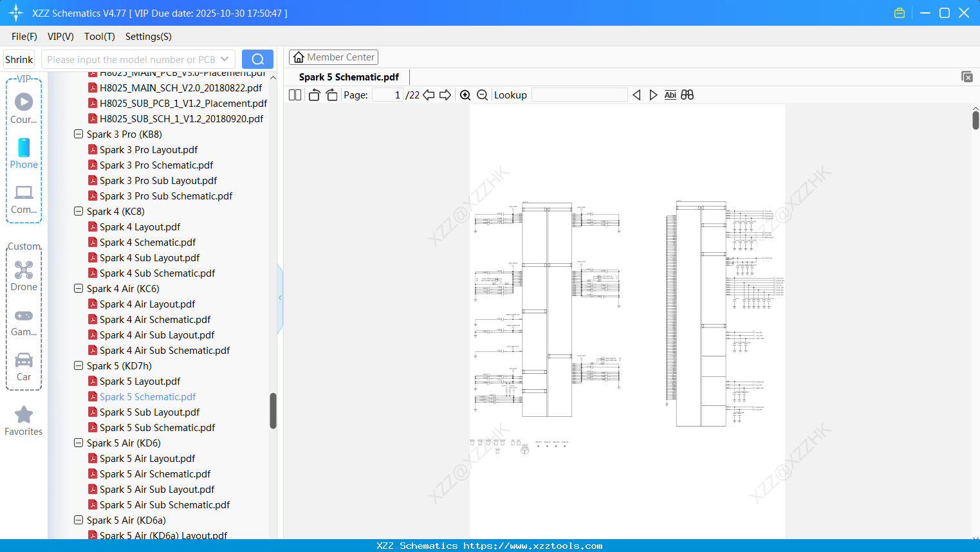Click the Shrink button to collapse the panel
The image size is (980, 552).
click(x=19, y=59)
